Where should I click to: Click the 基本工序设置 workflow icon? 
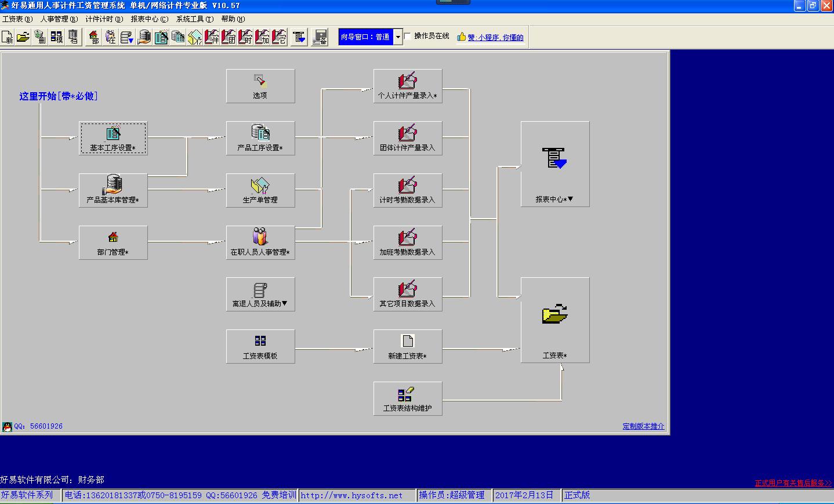pyautogui.click(x=113, y=138)
